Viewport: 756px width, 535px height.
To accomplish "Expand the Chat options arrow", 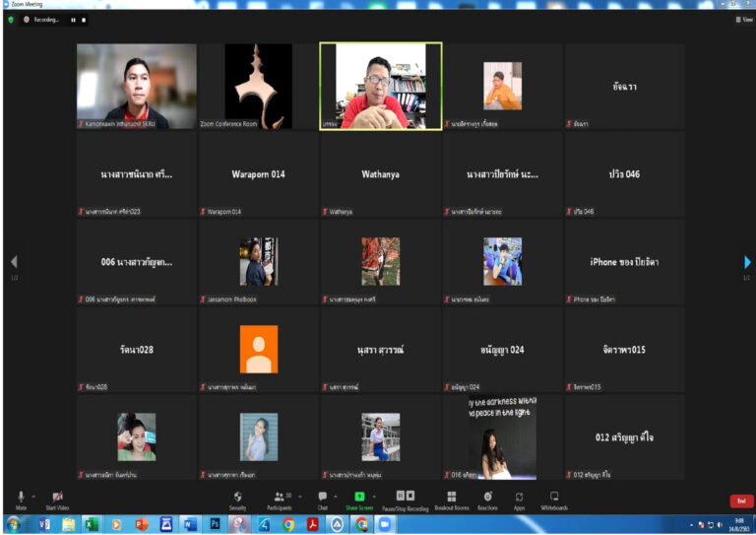I will [x=335, y=497].
